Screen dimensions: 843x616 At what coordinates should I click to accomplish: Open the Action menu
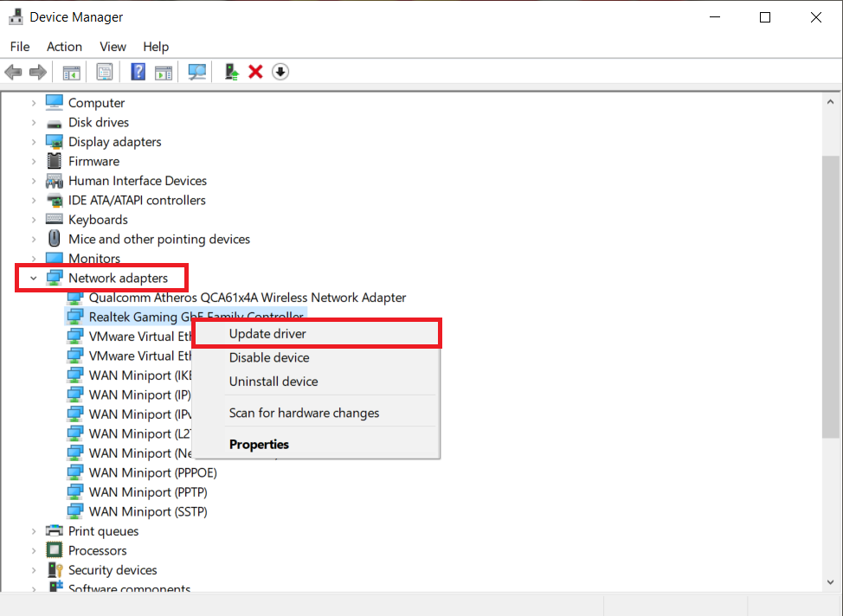(65, 47)
